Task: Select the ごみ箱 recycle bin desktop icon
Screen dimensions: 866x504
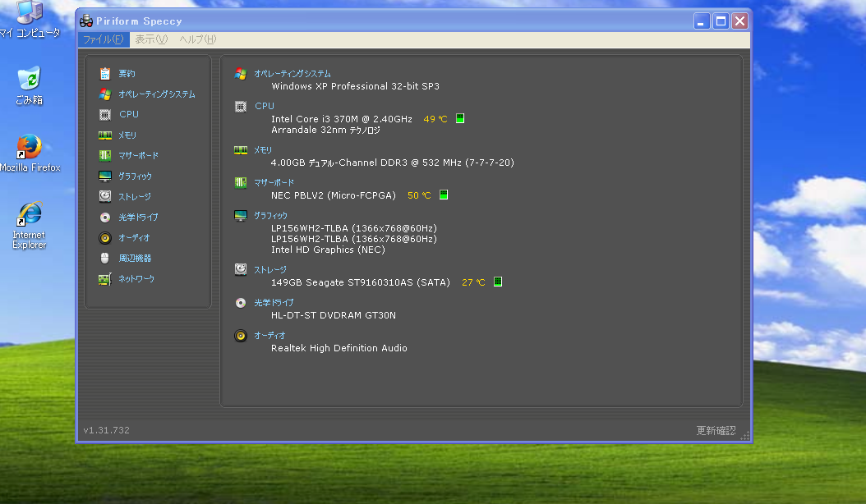Action: 30,85
